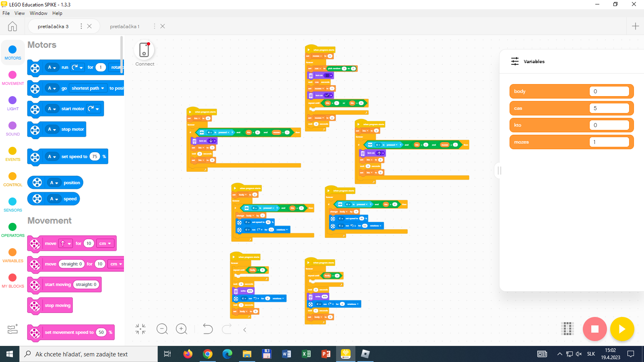Select the Variables block category
The height and width of the screenshot is (362, 644).
(x=12, y=255)
